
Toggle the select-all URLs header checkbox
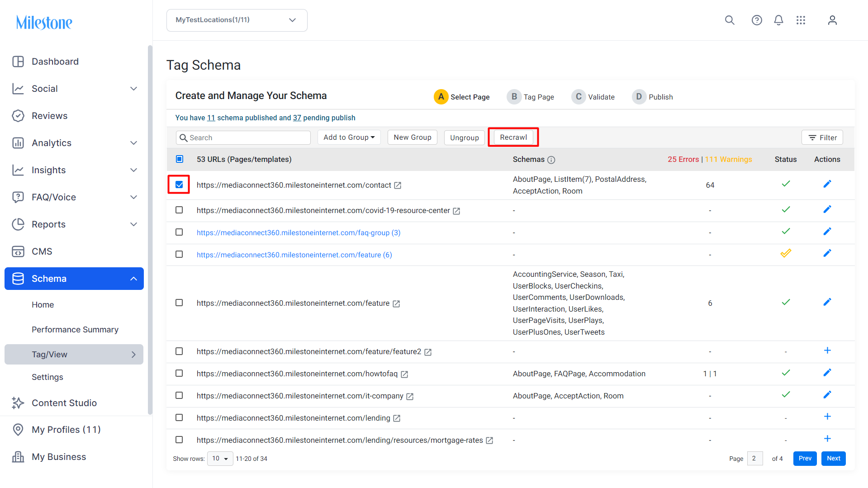(180, 159)
